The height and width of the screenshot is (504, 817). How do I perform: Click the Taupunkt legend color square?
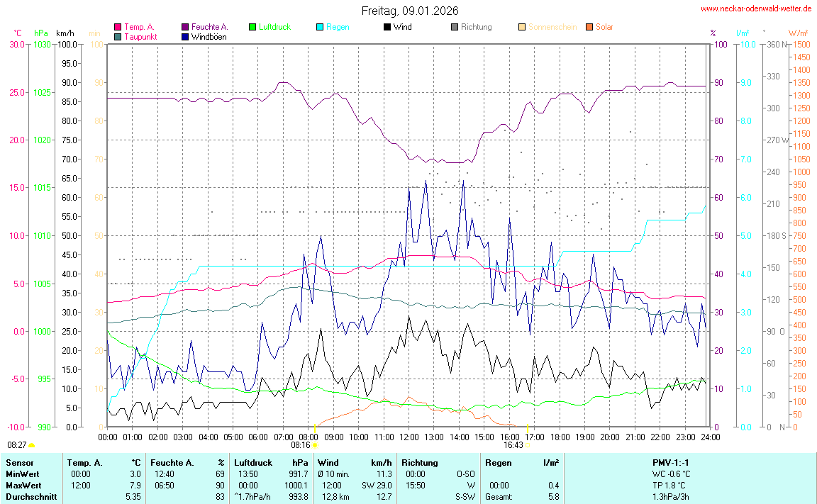tap(118, 37)
